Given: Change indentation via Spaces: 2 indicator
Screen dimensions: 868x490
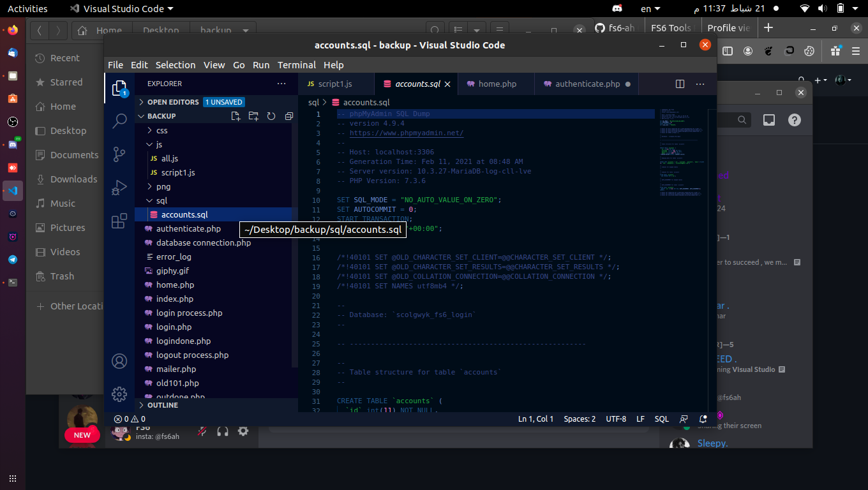Looking at the screenshot, I should click(x=580, y=419).
